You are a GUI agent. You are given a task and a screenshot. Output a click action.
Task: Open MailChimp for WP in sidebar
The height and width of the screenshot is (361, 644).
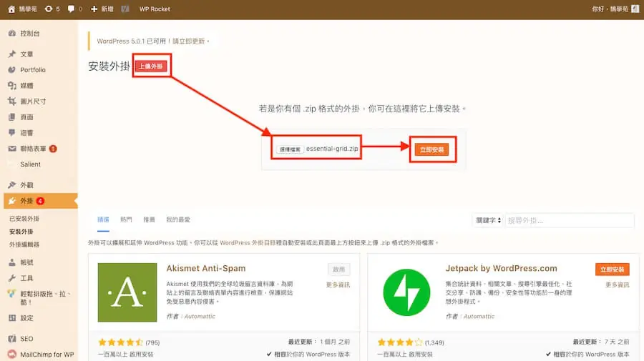tap(47, 355)
